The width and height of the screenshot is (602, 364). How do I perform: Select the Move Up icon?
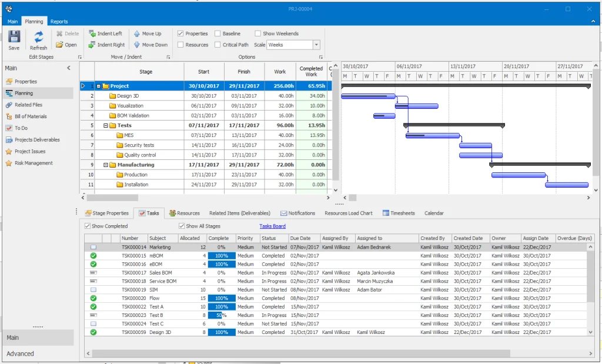(148, 34)
